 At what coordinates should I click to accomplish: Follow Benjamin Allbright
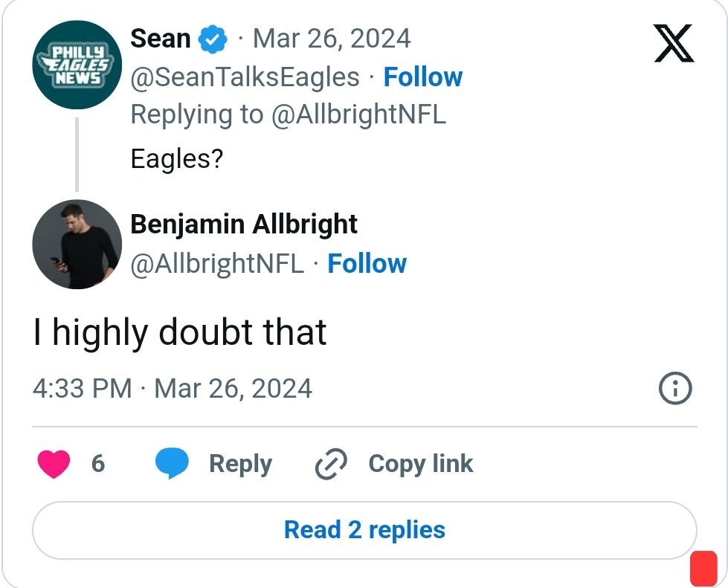click(x=367, y=263)
